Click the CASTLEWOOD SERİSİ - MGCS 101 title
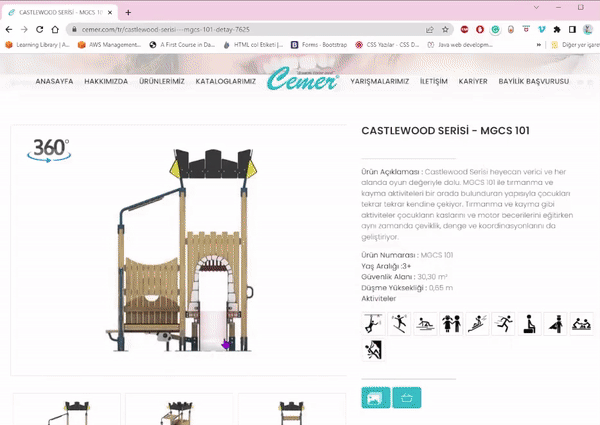The image size is (600, 425). [445, 130]
